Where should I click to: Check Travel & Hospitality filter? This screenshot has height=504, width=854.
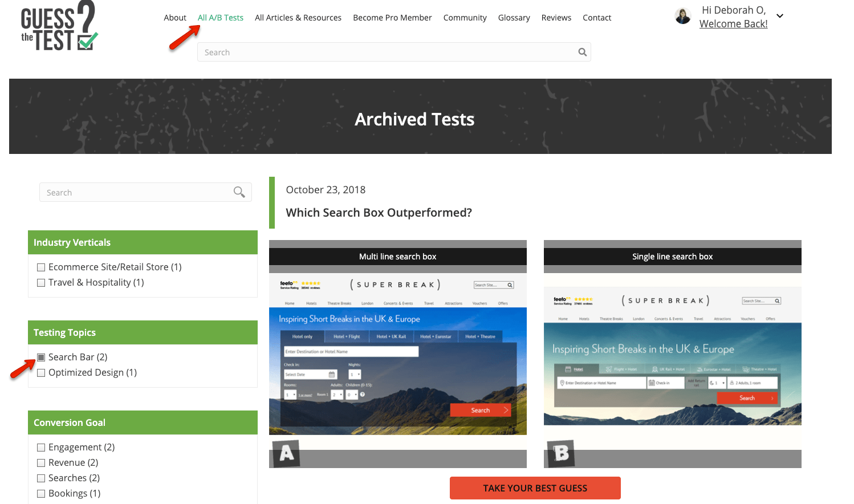(x=41, y=283)
